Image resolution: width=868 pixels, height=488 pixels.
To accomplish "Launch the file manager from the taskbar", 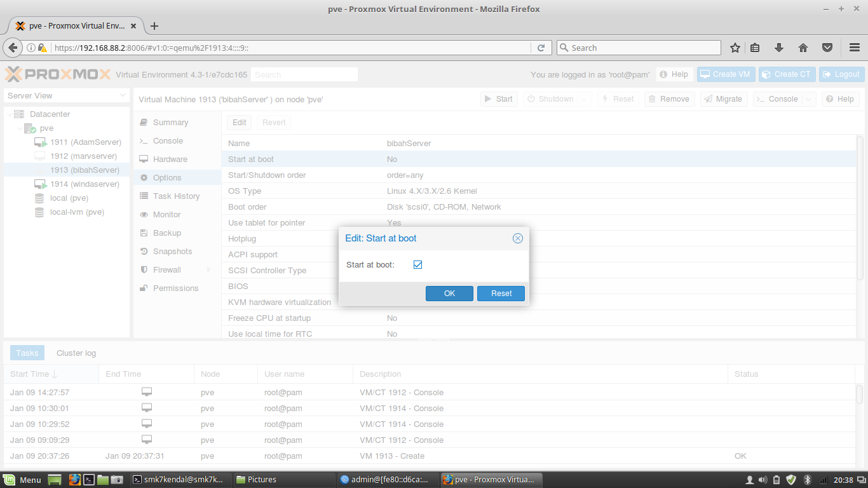I will (x=103, y=480).
